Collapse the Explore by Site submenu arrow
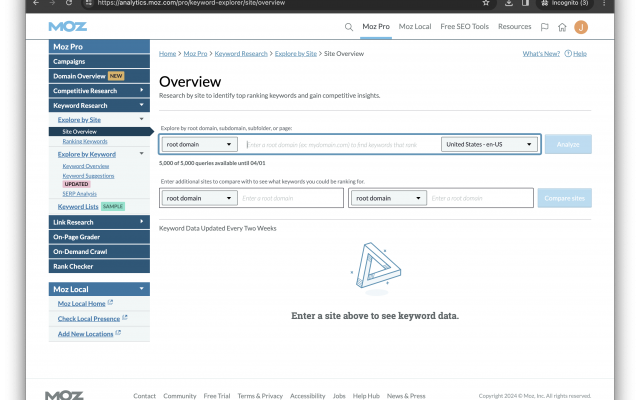The height and width of the screenshot is (400, 640). [x=142, y=119]
